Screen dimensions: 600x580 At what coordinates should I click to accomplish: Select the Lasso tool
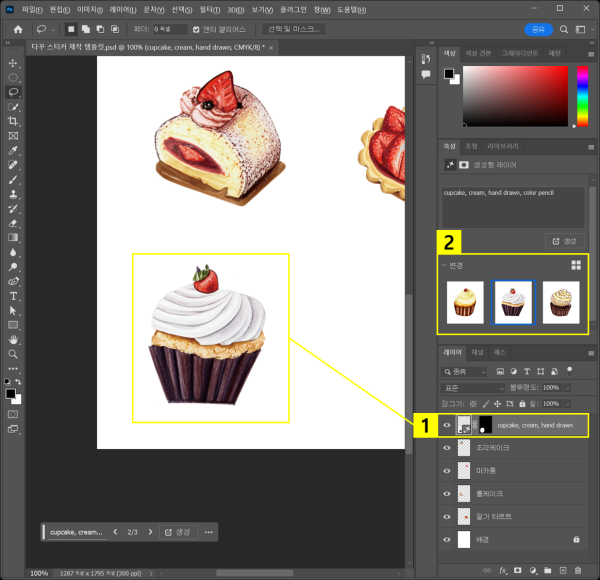(x=13, y=91)
